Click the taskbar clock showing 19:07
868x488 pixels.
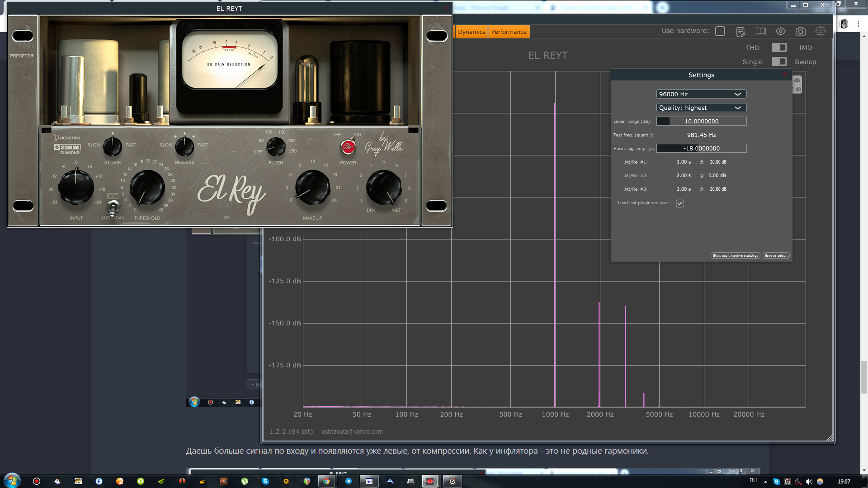tap(844, 482)
